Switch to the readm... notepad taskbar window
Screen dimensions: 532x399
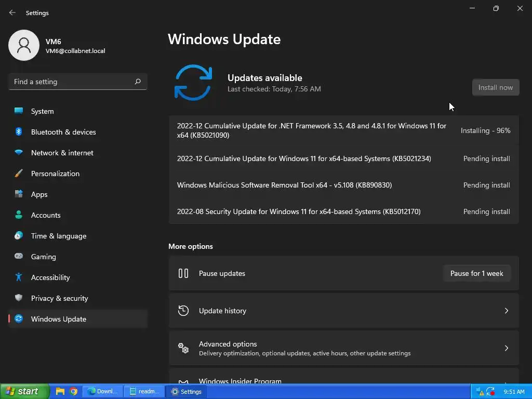pos(144,392)
